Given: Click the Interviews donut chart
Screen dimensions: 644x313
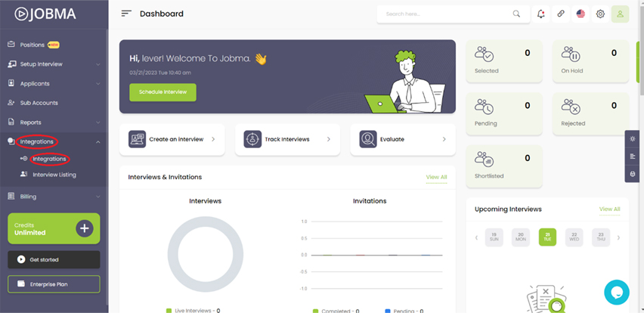Looking at the screenshot, I should coord(206,254).
